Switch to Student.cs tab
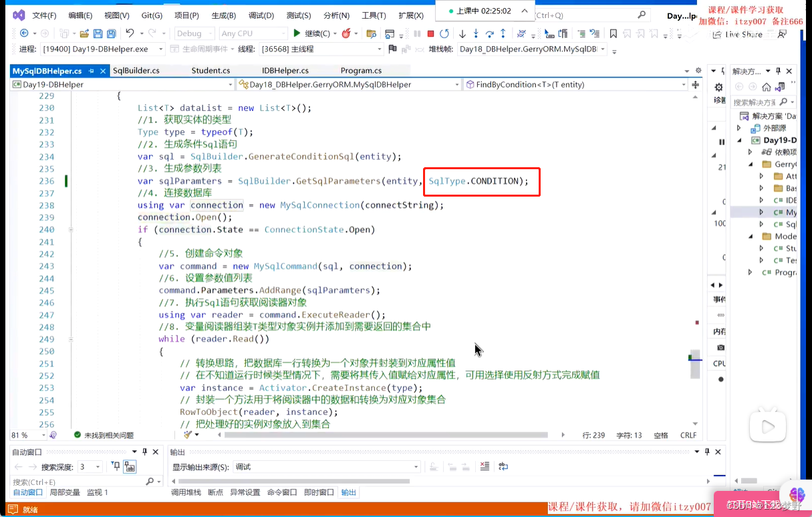 click(x=211, y=70)
